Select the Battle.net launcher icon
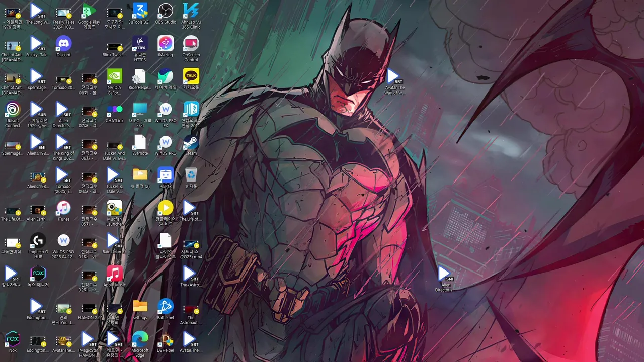The height and width of the screenshot is (362, 644). (x=166, y=310)
